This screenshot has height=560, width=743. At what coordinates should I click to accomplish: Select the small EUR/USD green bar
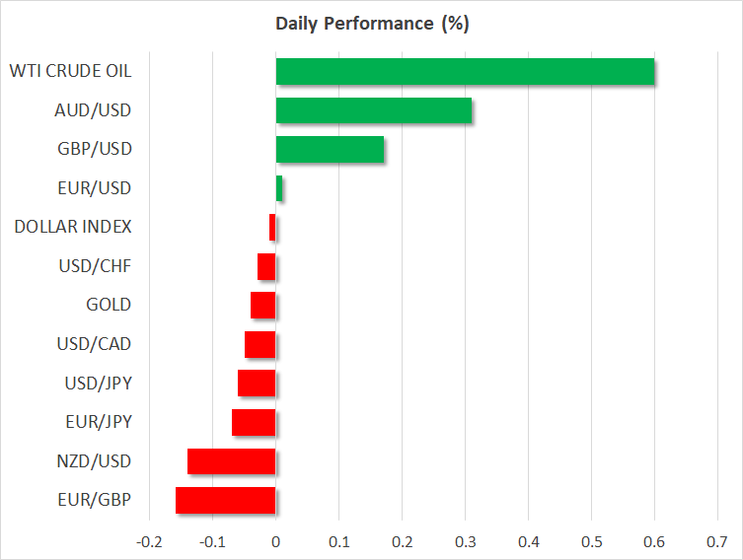[x=279, y=188]
